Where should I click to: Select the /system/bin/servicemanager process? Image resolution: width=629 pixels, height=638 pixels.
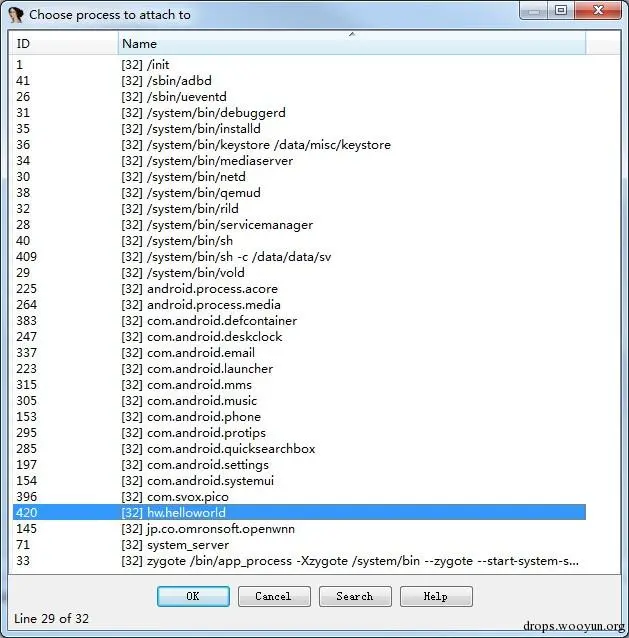point(299,225)
